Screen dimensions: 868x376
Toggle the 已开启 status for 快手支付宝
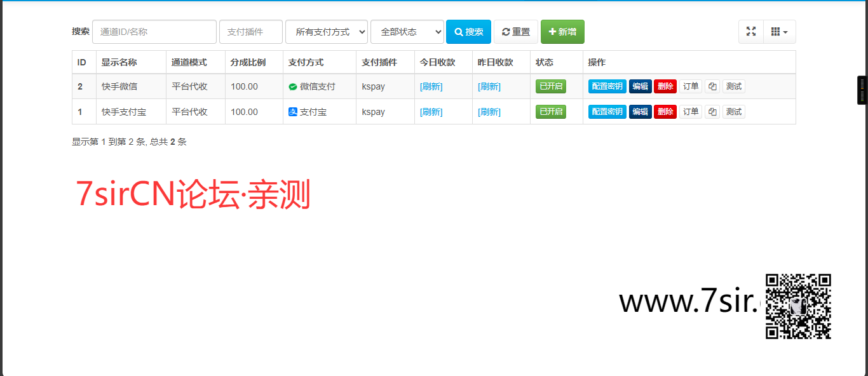(x=550, y=112)
